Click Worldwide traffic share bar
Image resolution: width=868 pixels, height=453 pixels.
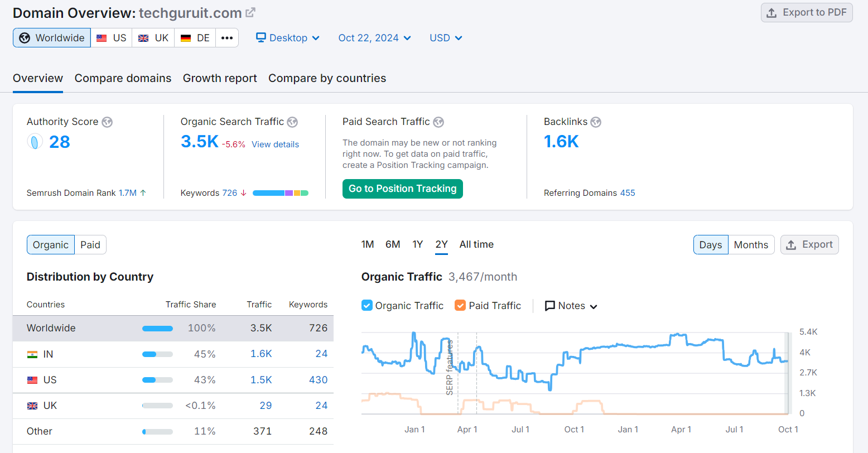point(157,329)
